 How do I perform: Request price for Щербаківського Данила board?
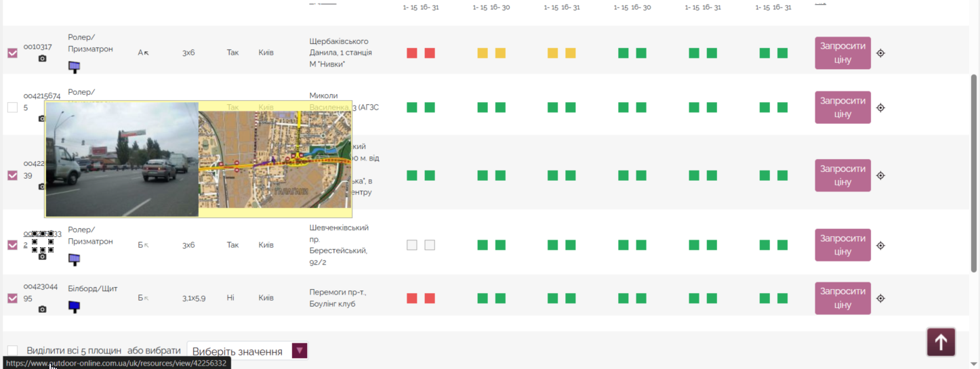842,53
